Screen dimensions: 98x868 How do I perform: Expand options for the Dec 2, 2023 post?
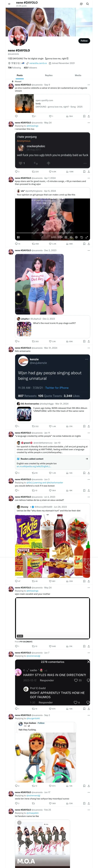(x=89, y=250)
